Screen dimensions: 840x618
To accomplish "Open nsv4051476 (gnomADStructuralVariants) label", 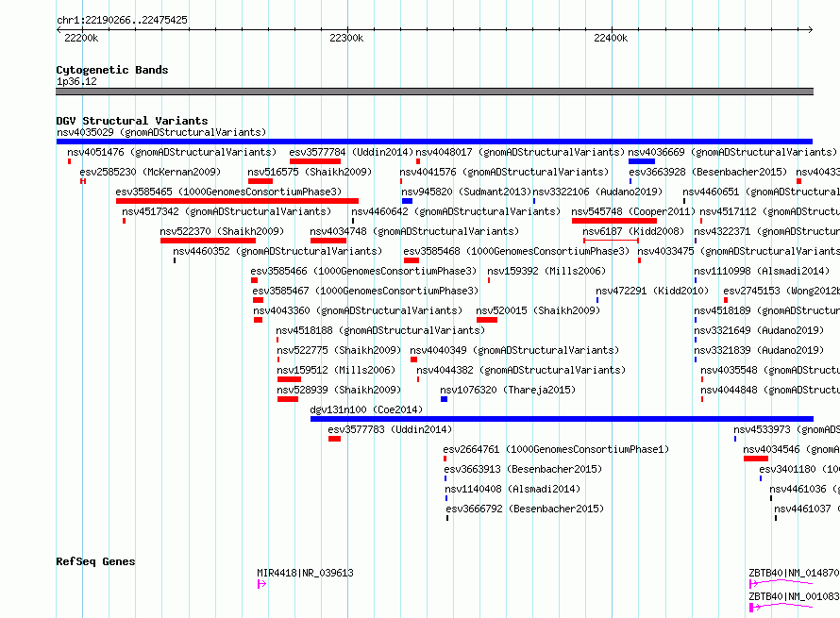I will tap(172, 152).
